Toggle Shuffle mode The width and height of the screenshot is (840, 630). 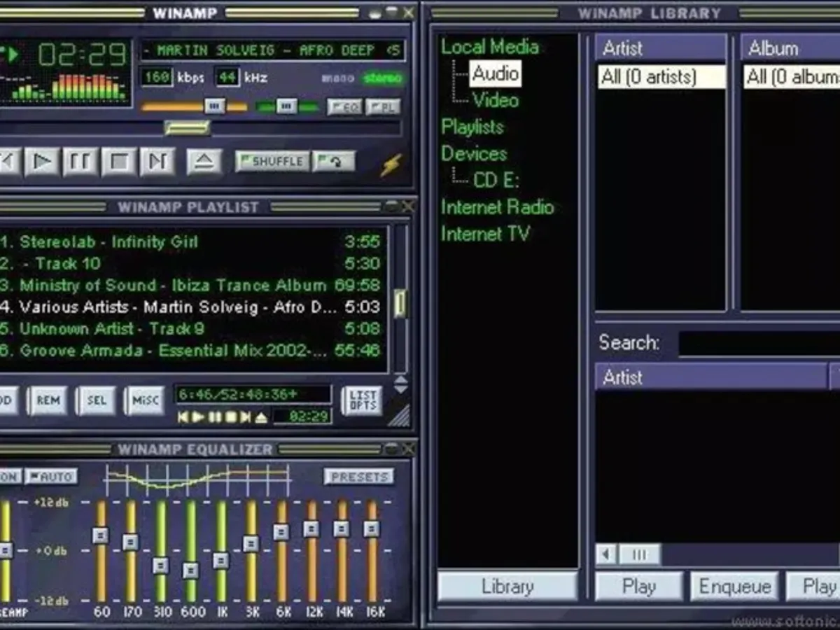pyautogui.click(x=272, y=161)
